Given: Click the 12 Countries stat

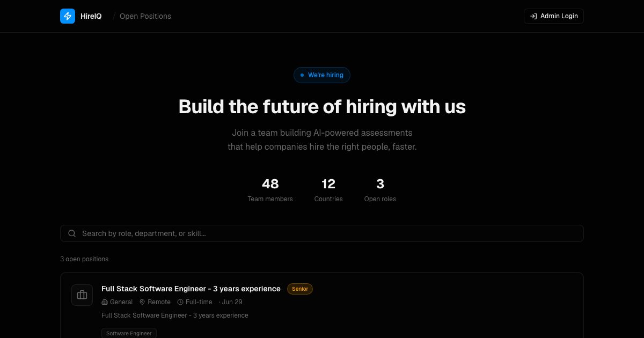Looking at the screenshot, I should [x=328, y=190].
